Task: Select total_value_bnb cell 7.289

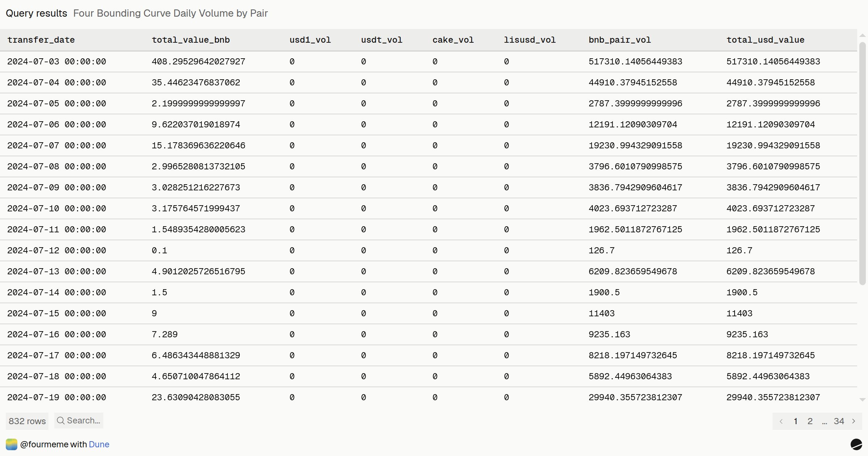Action: coord(165,334)
